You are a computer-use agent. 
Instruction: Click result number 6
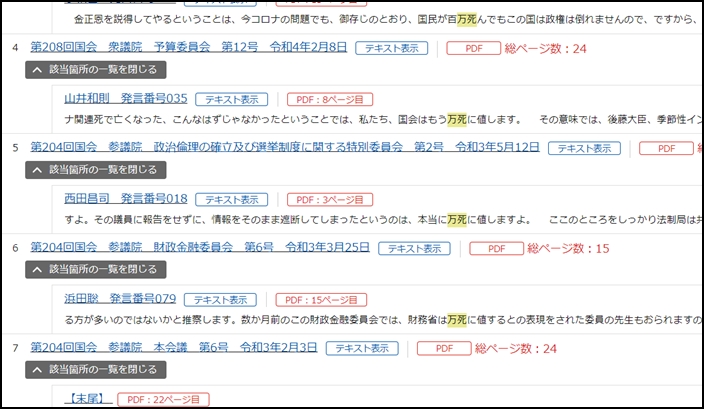click(15, 248)
